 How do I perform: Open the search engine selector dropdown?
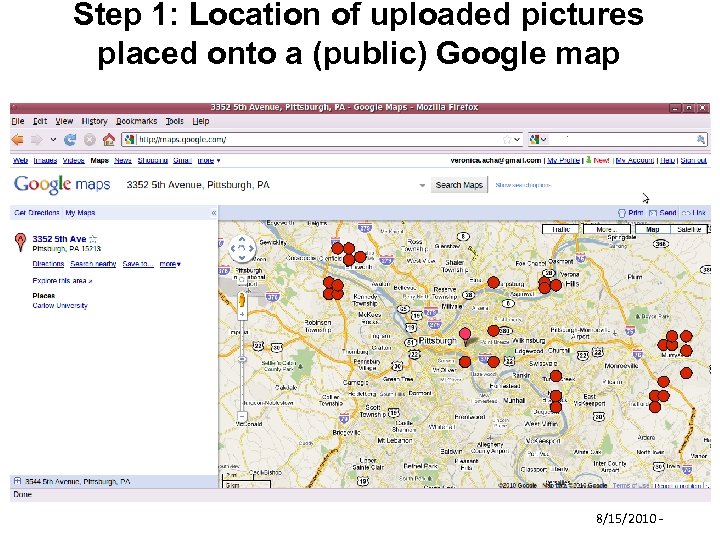[x=538, y=139]
